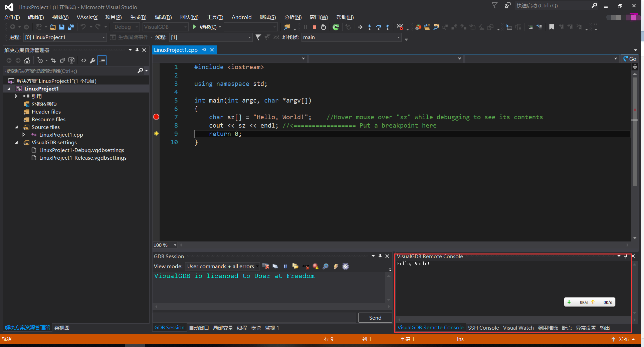Click the Send button
The image size is (644, 347).
click(x=375, y=318)
